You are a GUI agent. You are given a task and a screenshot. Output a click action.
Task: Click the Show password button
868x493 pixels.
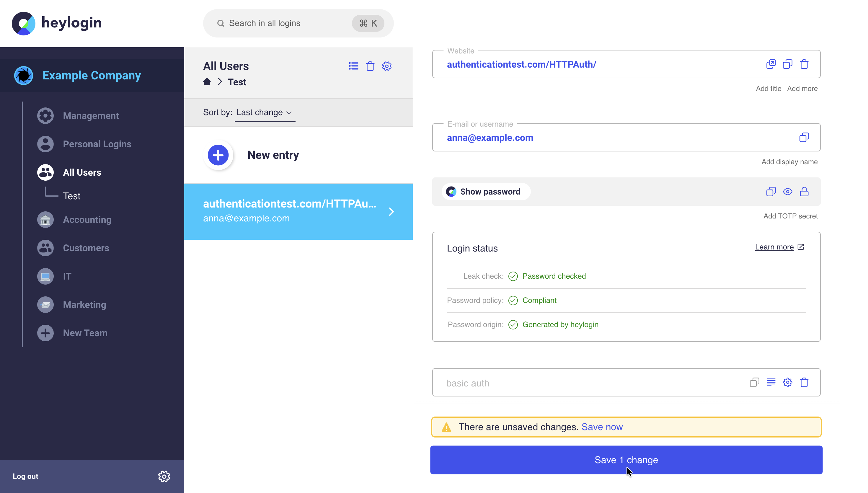point(486,192)
